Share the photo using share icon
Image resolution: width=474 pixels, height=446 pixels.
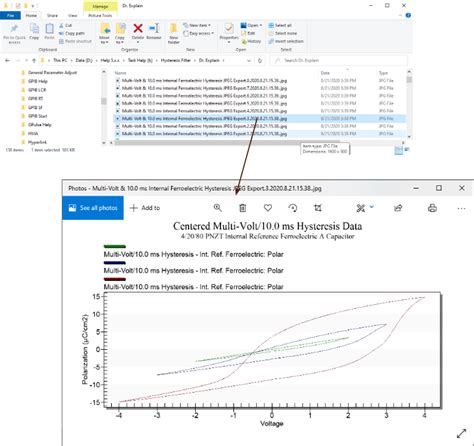398,208
